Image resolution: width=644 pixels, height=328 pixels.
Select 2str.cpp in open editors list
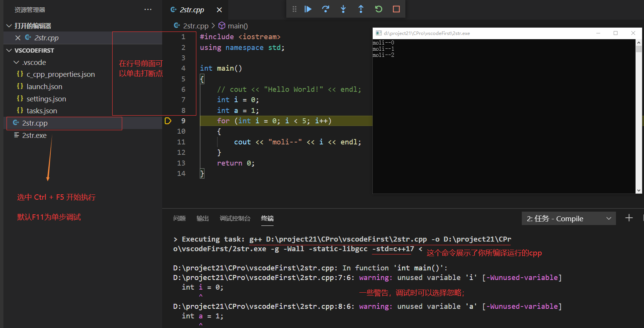(x=46, y=38)
